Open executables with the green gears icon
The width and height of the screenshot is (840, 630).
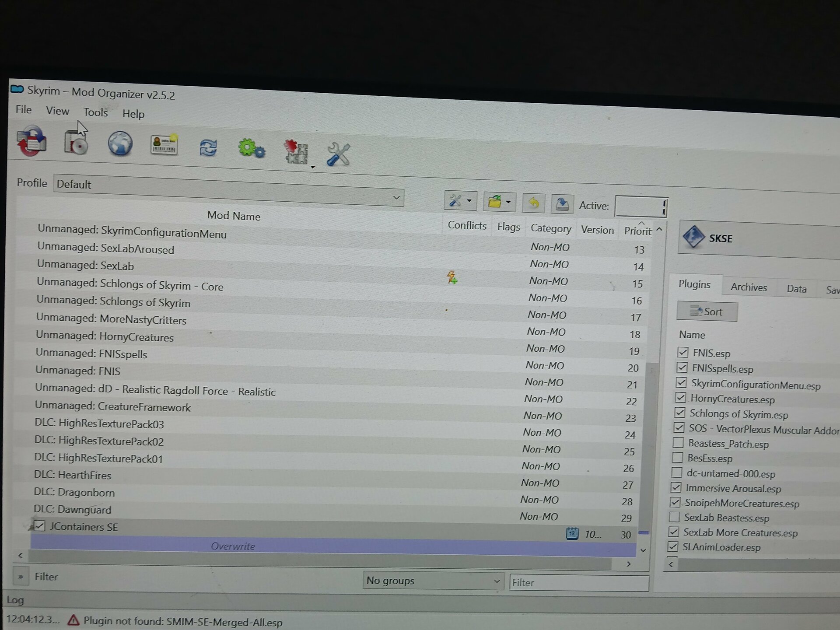(x=252, y=148)
